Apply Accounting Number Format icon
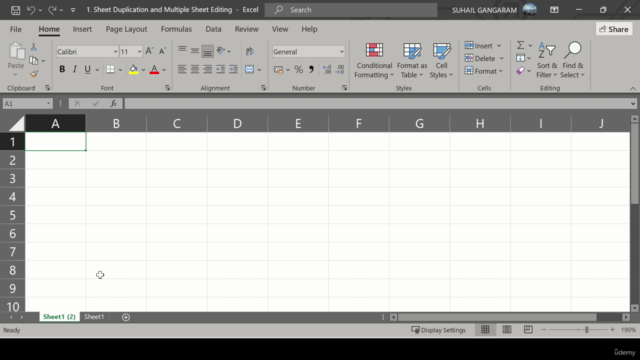 click(x=279, y=69)
